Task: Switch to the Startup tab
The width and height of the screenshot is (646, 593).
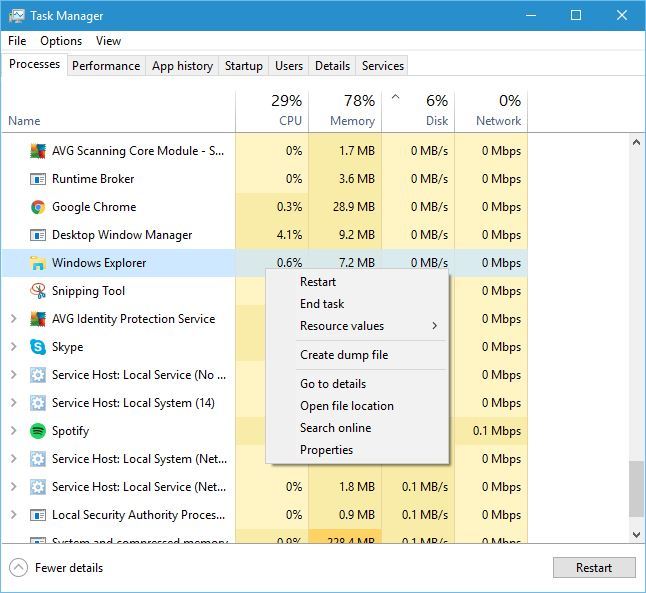Action: point(243,66)
